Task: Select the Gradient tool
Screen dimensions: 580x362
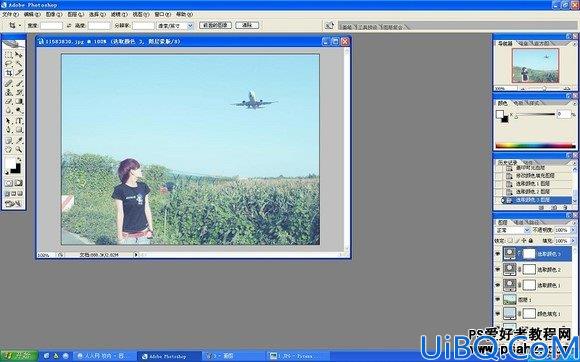Action: click(19, 101)
